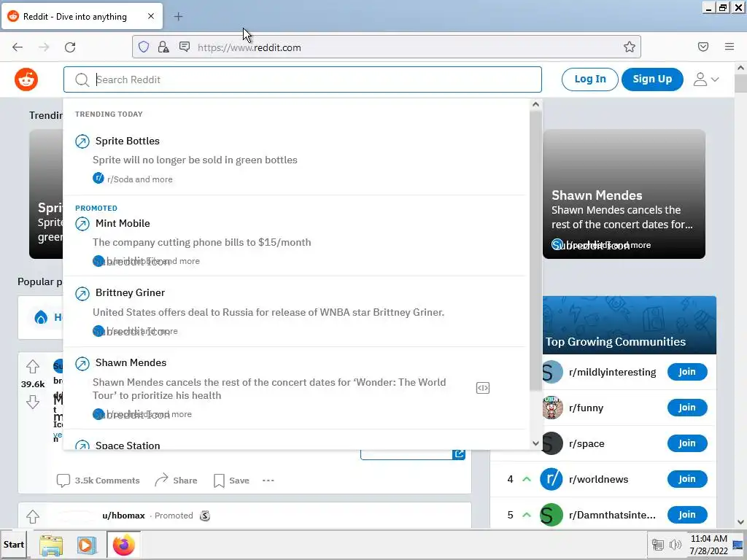
Task: Open the user account dropdown menu
Action: (706, 79)
